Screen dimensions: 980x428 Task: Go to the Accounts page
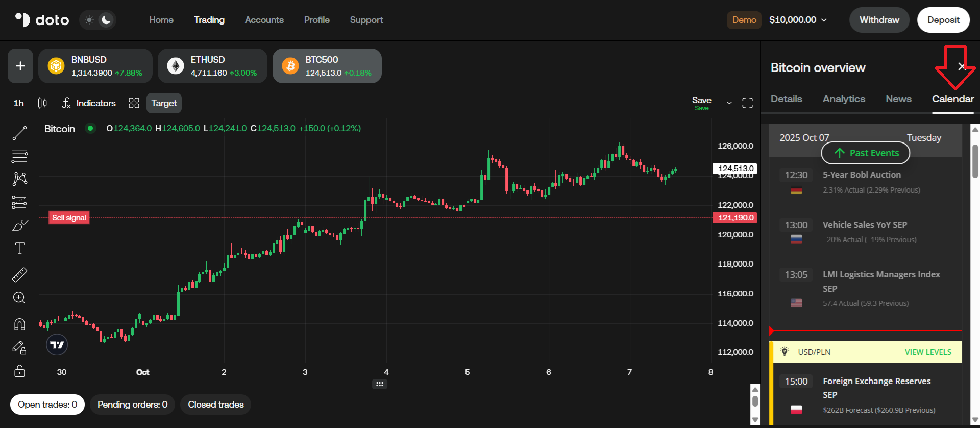[264, 20]
